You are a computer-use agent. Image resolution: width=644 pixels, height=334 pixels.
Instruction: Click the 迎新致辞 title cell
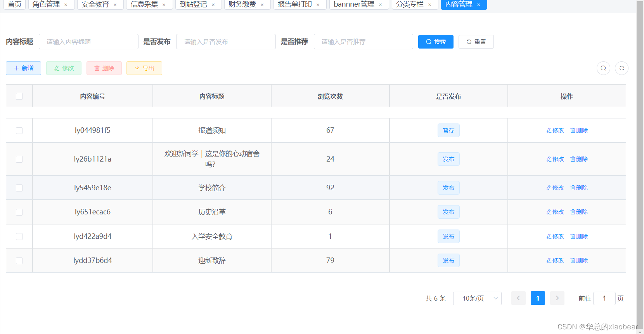click(212, 261)
